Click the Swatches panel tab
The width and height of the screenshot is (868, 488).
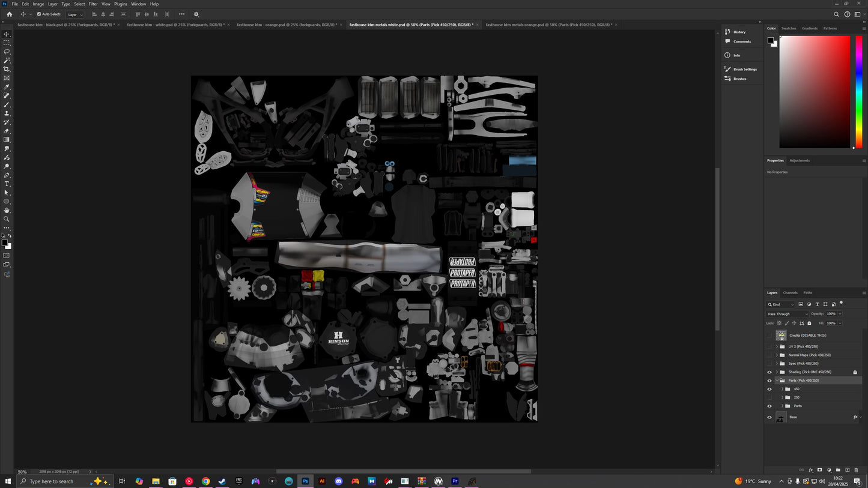788,28
